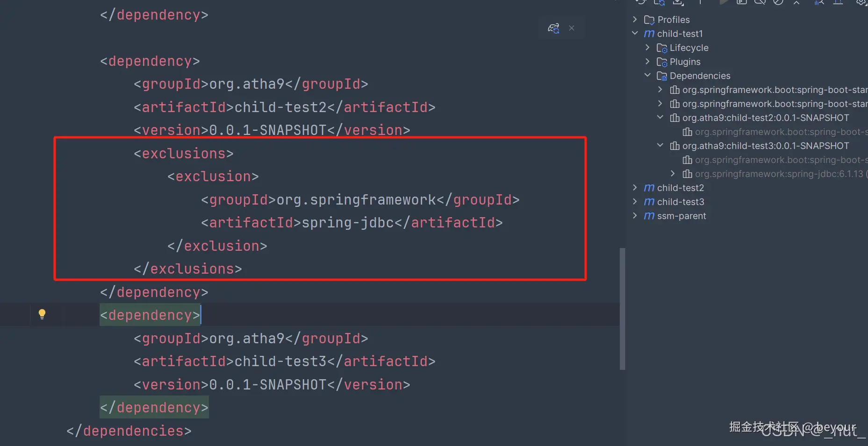Click the closing </exclusion> tag
Screen dimensions: 868x446
click(217, 246)
